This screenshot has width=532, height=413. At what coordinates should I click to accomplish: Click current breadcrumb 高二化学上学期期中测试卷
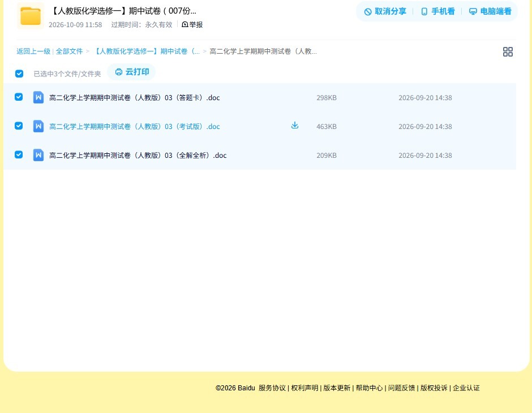(x=263, y=51)
